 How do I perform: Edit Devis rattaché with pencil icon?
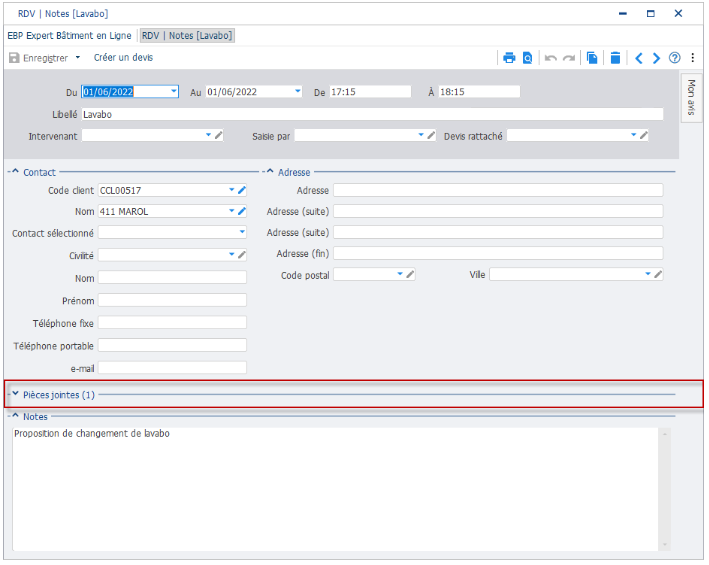(x=644, y=135)
